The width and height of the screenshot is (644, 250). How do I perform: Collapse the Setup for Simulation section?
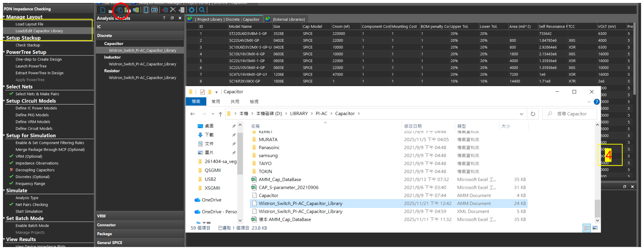4,135
